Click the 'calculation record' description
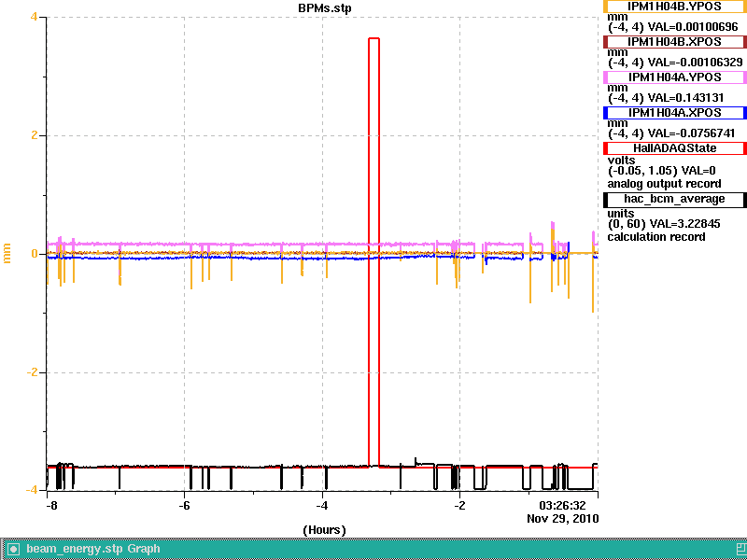Screen dimensions: 747x560 [656, 237]
